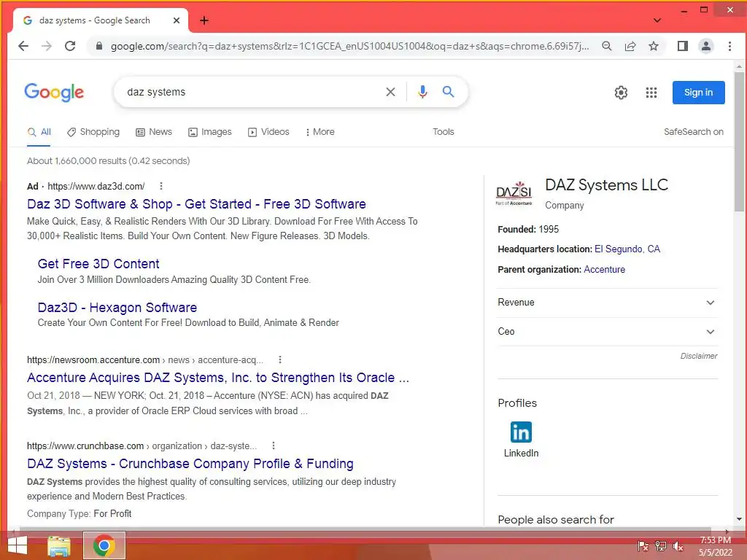747x560 pixels.
Task: Open the tab search down chevron
Action: (x=657, y=20)
